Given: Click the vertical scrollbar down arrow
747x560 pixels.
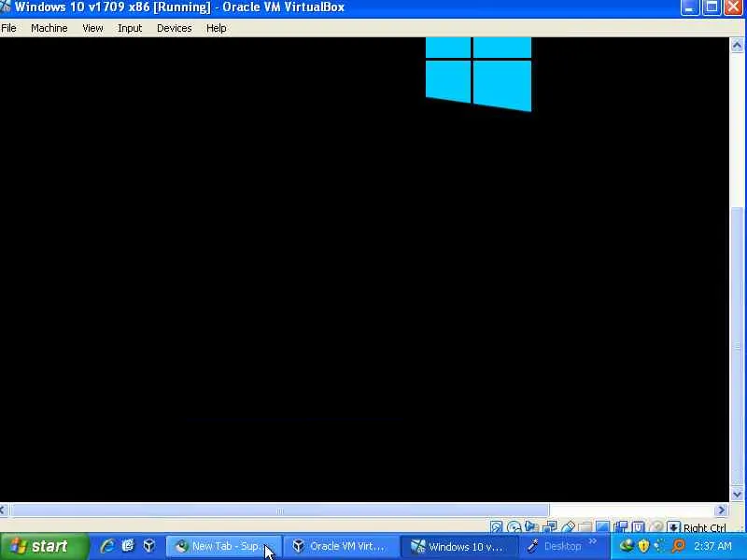Looking at the screenshot, I should pyautogui.click(x=737, y=495).
